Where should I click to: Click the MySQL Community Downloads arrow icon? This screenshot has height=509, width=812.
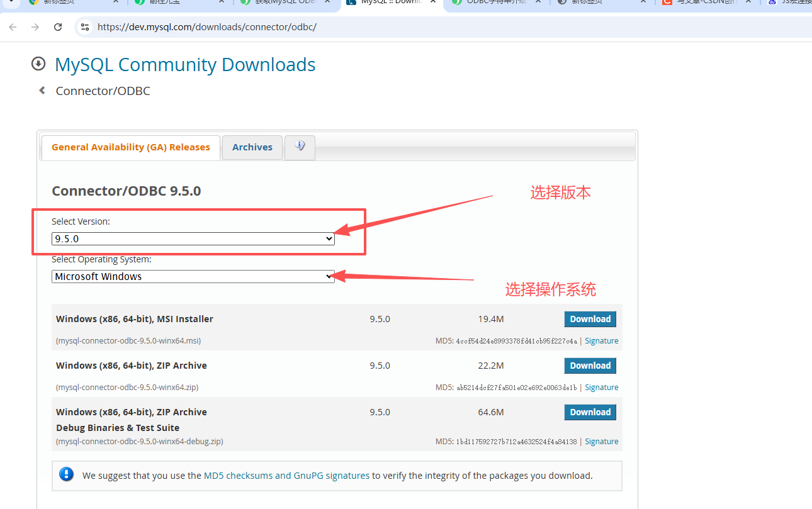coord(38,64)
